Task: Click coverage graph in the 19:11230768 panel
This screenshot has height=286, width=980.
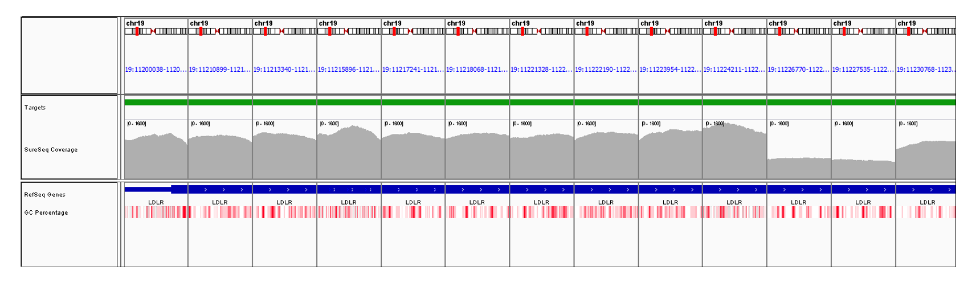Action: point(926,160)
